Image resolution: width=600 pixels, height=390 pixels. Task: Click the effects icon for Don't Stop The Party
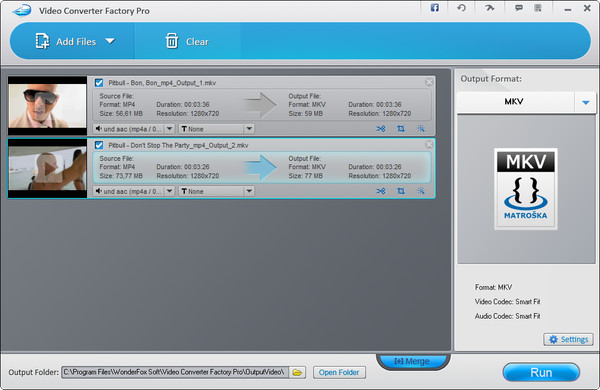(421, 191)
